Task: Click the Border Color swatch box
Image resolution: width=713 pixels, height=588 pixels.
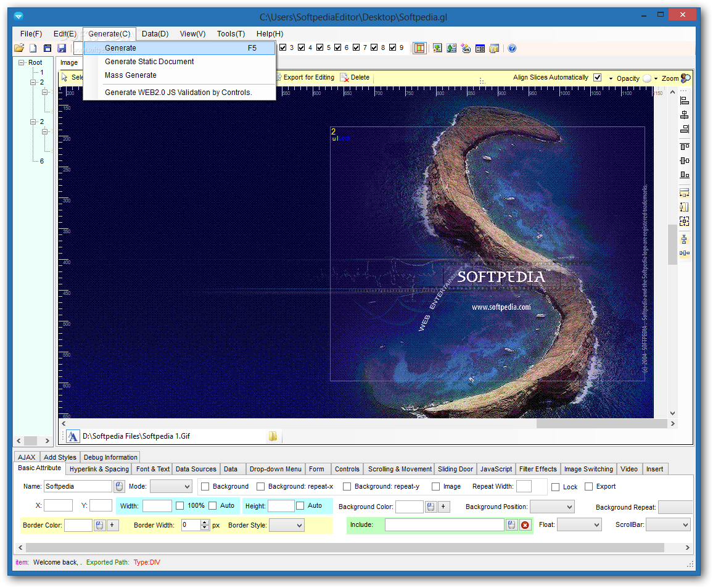Action: pyautogui.click(x=78, y=525)
